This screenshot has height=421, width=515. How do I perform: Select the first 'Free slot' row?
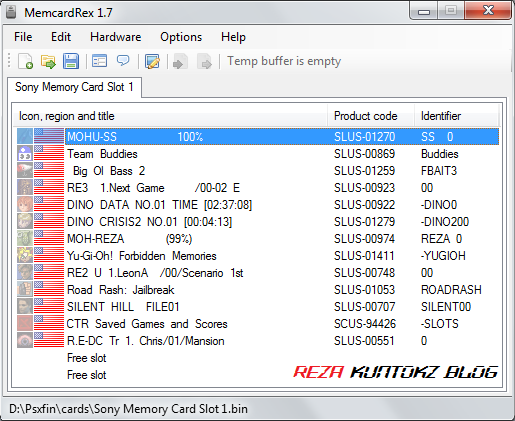pos(258,357)
